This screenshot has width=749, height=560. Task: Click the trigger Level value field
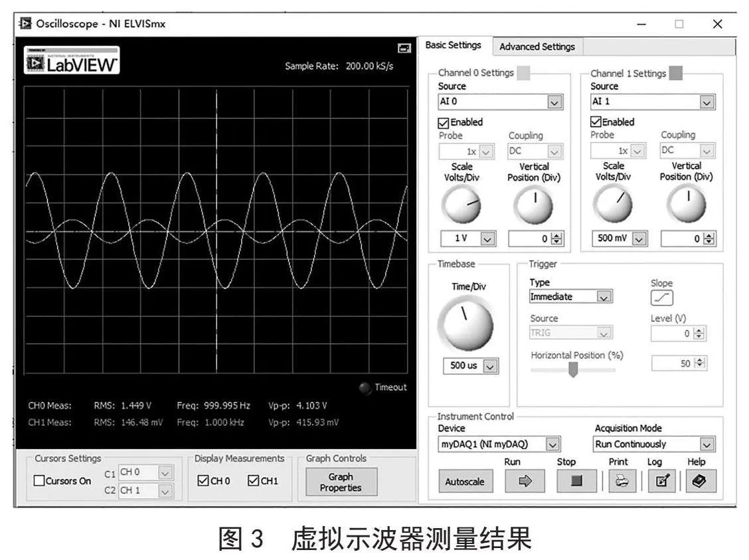672,333
